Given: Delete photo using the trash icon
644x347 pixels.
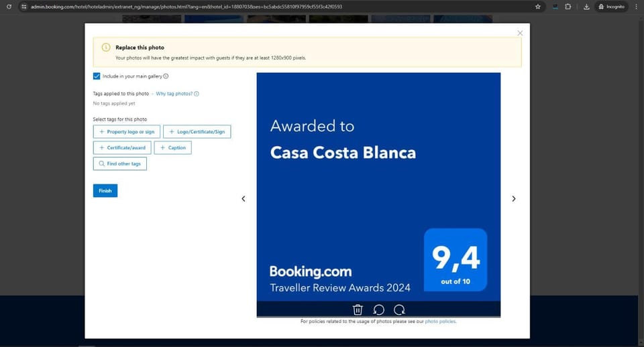Looking at the screenshot, I should (358, 309).
